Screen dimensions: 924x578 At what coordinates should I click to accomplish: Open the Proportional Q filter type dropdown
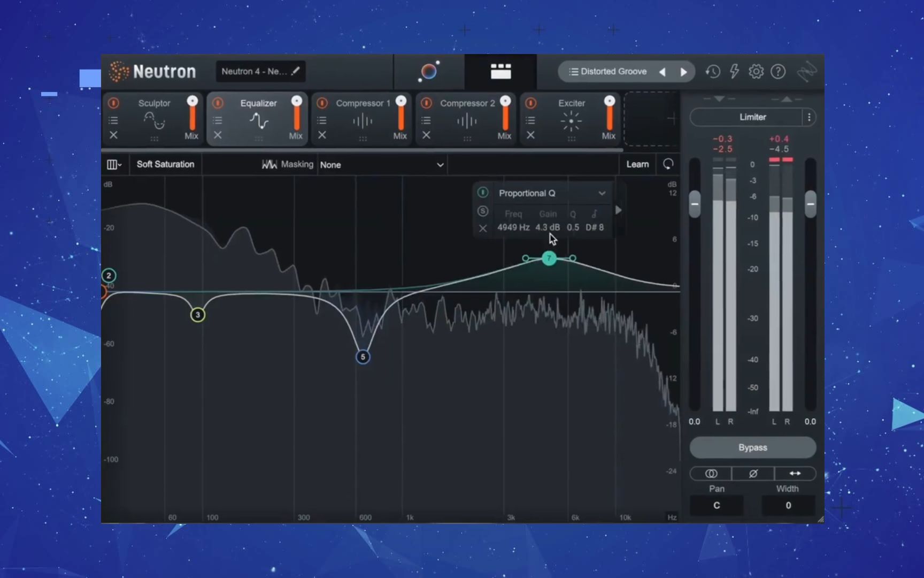(x=552, y=193)
